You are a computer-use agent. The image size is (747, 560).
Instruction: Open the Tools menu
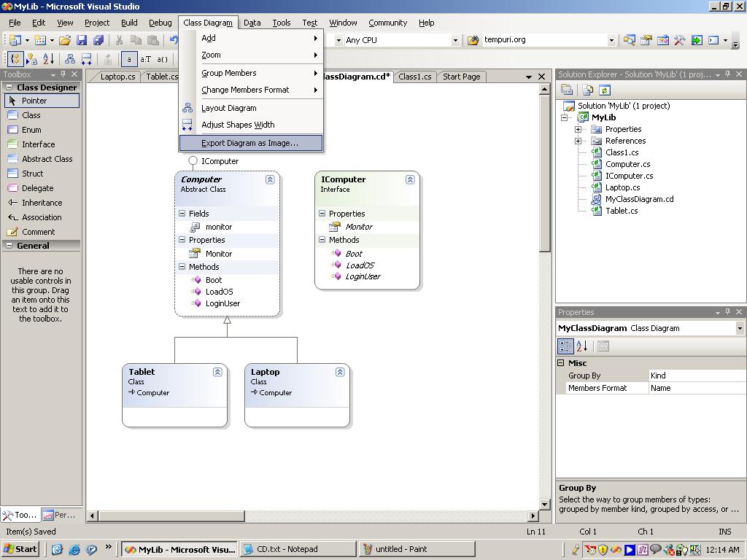tap(281, 23)
